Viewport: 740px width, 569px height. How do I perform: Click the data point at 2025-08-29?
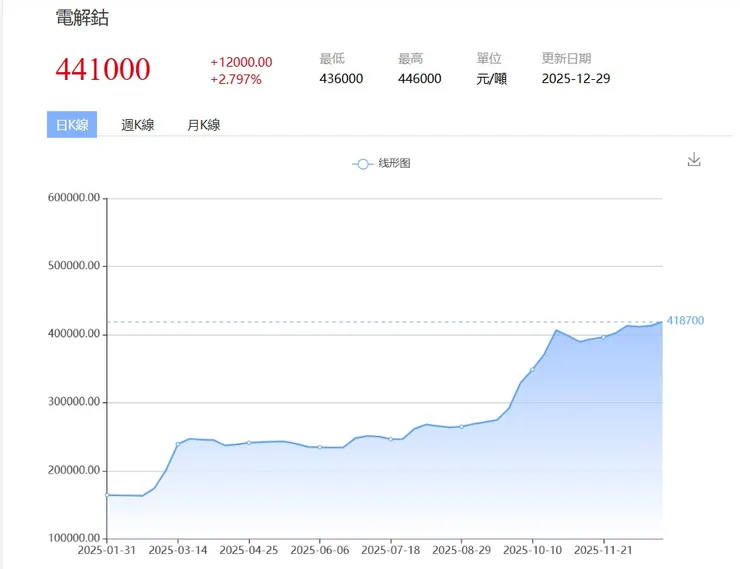tap(462, 427)
